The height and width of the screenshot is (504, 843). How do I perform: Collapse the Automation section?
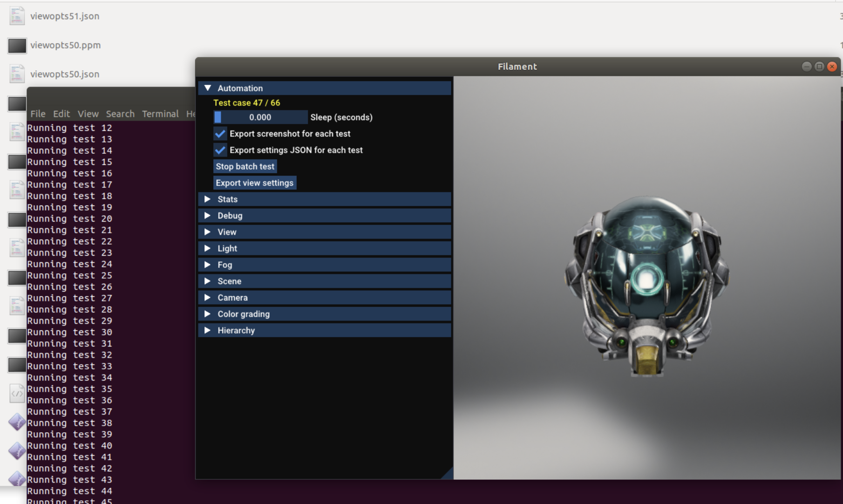tap(325, 88)
